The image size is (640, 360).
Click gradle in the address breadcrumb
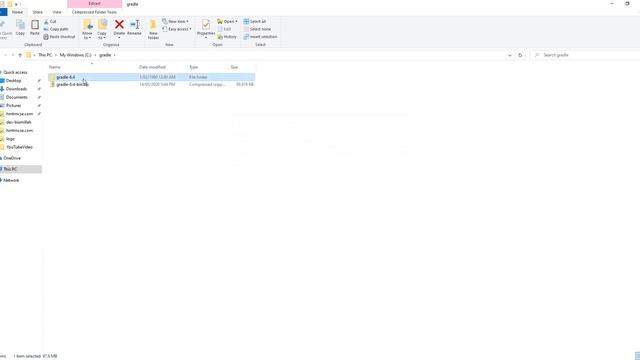(105, 55)
